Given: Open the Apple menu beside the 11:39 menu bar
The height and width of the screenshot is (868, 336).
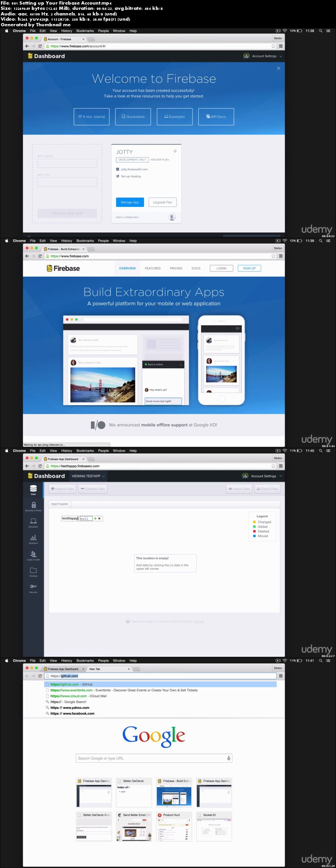Looking at the screenshot, I should coord(7,240).
